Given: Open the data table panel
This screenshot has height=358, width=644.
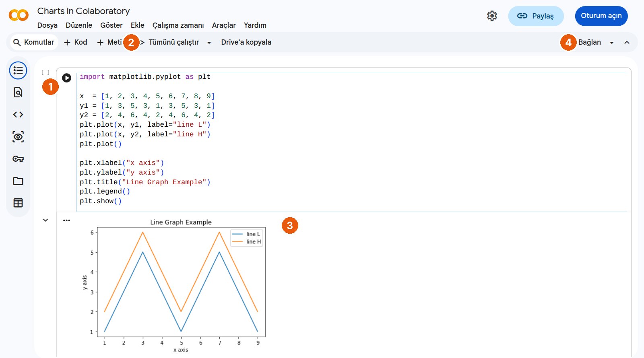Looking at the screenshot, I should click(18, 203).
